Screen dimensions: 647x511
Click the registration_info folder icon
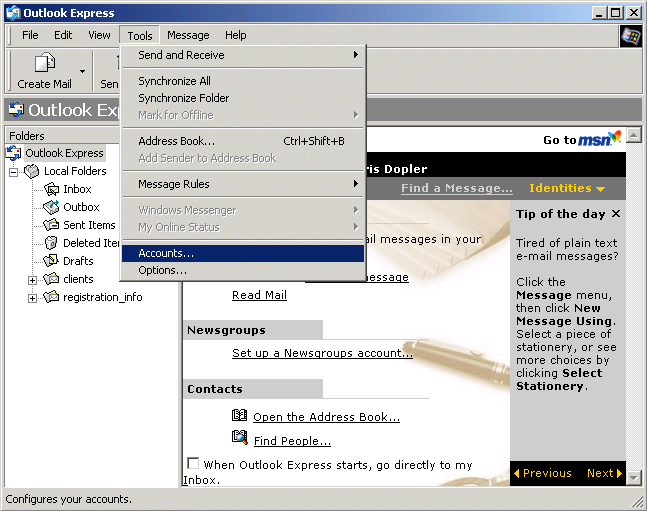[51, 297]
